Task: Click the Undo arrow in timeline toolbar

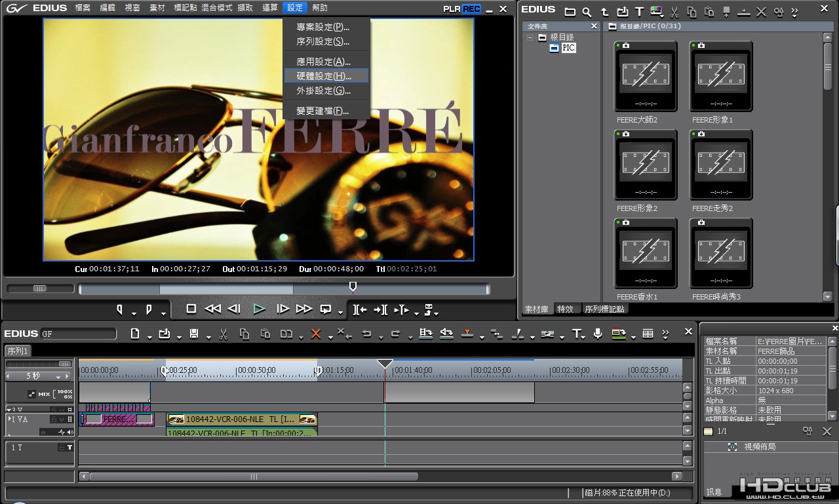Action: tap(366, 334)
